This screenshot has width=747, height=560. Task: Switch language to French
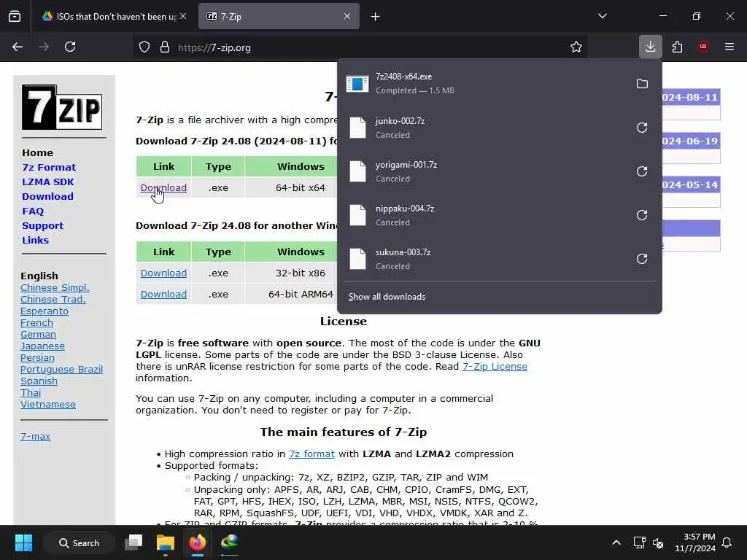(x=36, y=323)
